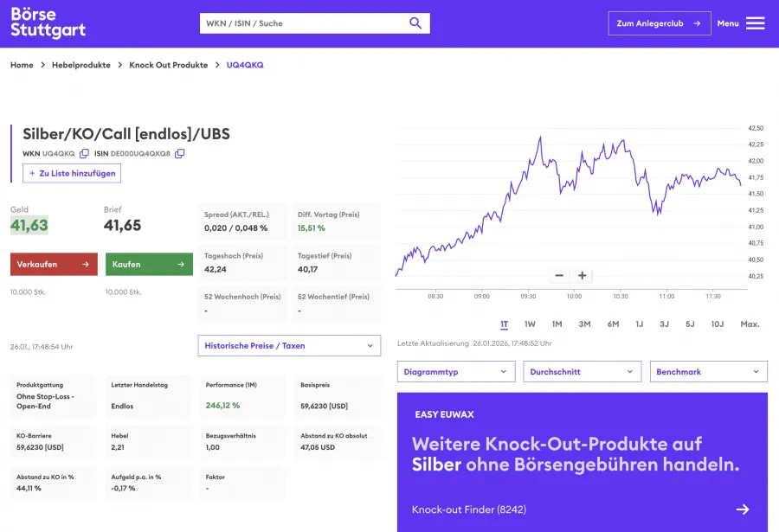Click the Knock-out Finder arrow icon
This screenshot has width=779, height=532.
coord(743,510)
